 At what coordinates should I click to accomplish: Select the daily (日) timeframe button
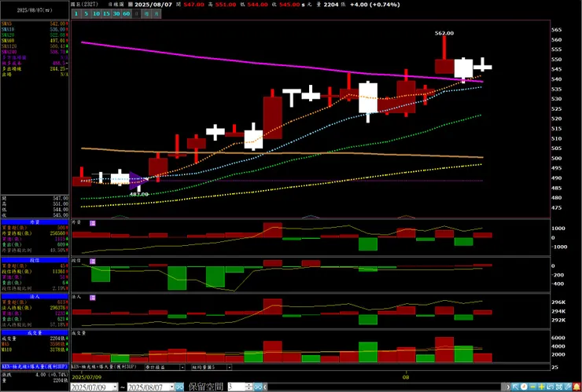pos(137,13)
